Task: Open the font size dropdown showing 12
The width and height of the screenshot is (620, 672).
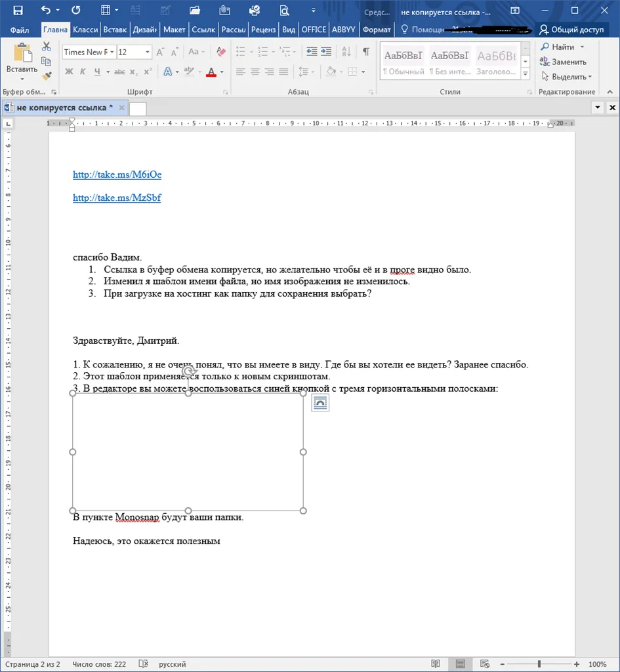Action: click(x=148, y=52)
